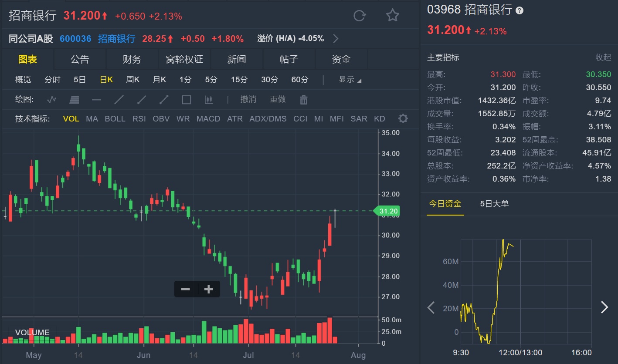The width and height of the screenshot is (618, 364).
Task: Expand the chevron next to 溢价 (H/A)
Action: (x=336, y=39)
